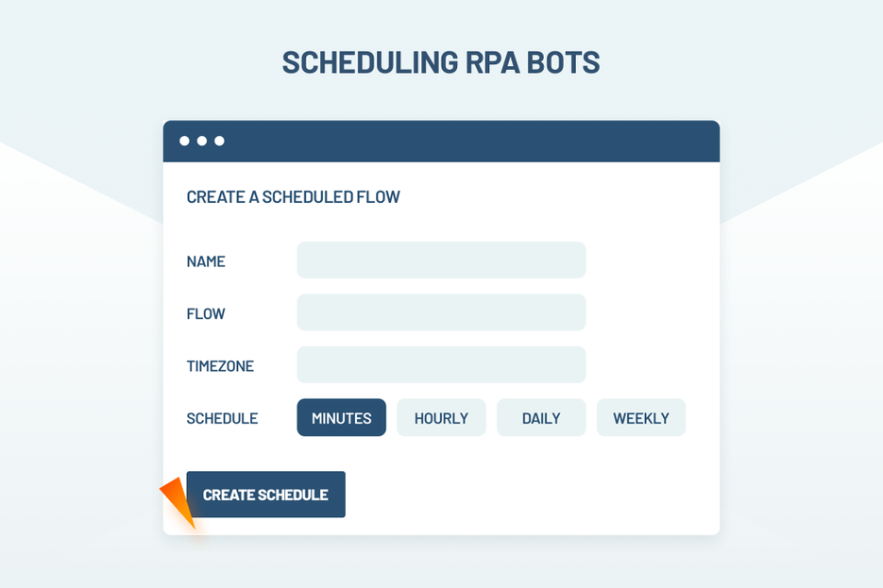Click the SCHEDULING RPA BOTS title
This screenshot has height=588, width=883.
pos(441,62)
